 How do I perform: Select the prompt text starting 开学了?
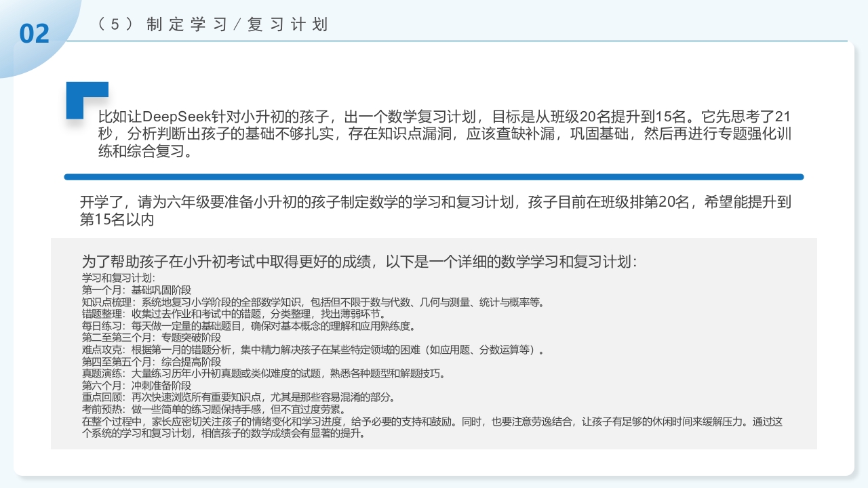(x=434, y=209)
